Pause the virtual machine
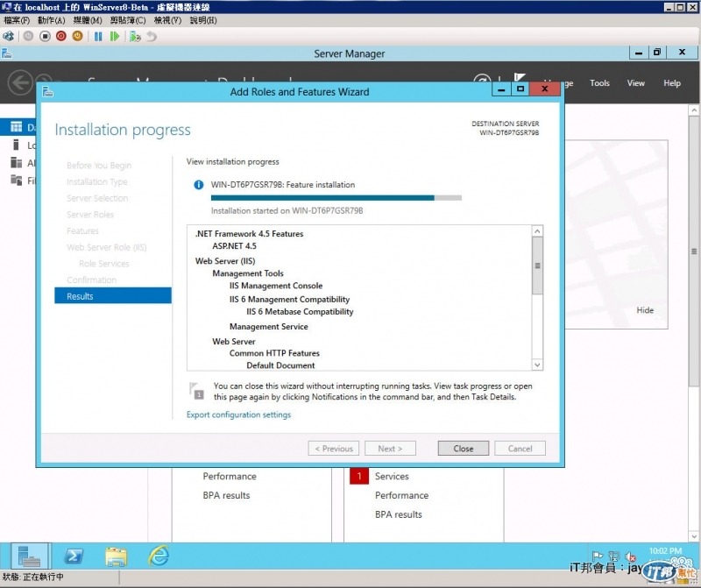This screenshot has height=588, width=701. coord(98,36)
